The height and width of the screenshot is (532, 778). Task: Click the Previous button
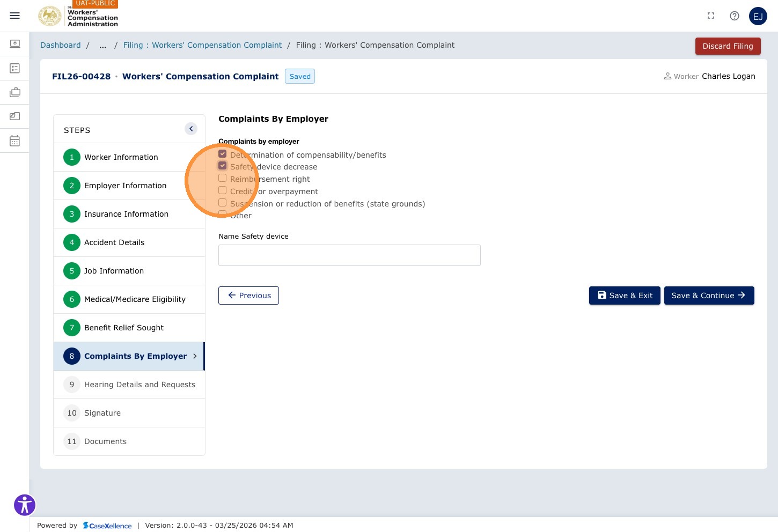click(248, 295)
